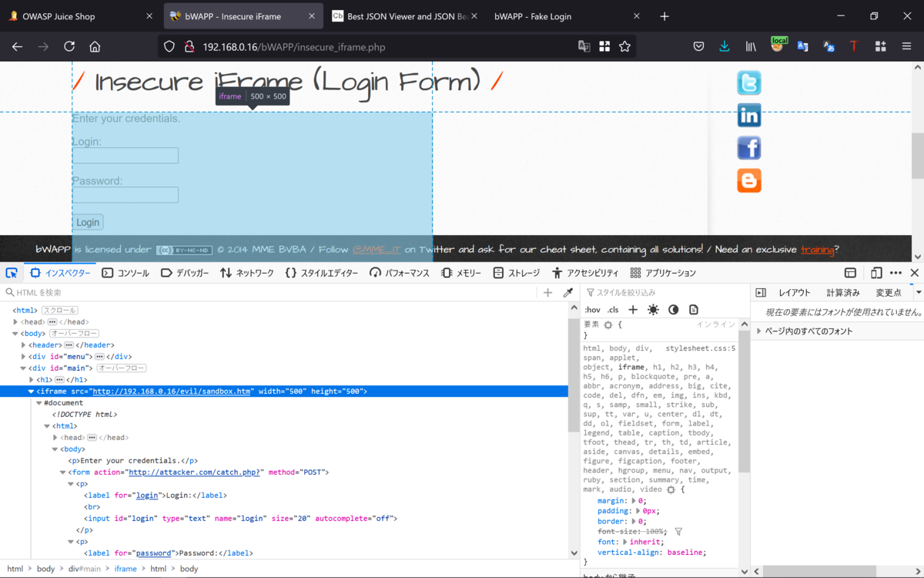Click the LinkedIn icon on the page
This screenshot has height=578, width=924.
point(748,115)
